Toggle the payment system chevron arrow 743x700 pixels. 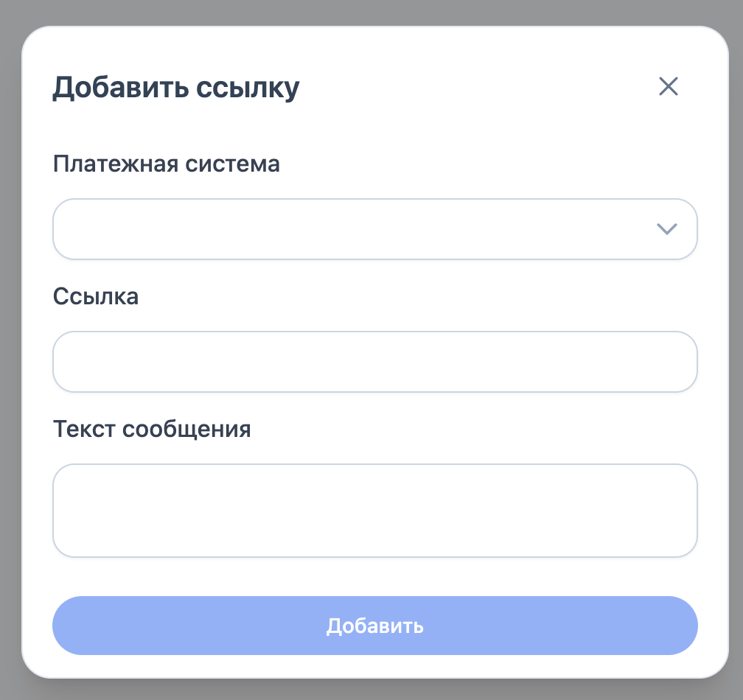pyautogui.click(x=666, y=229)
